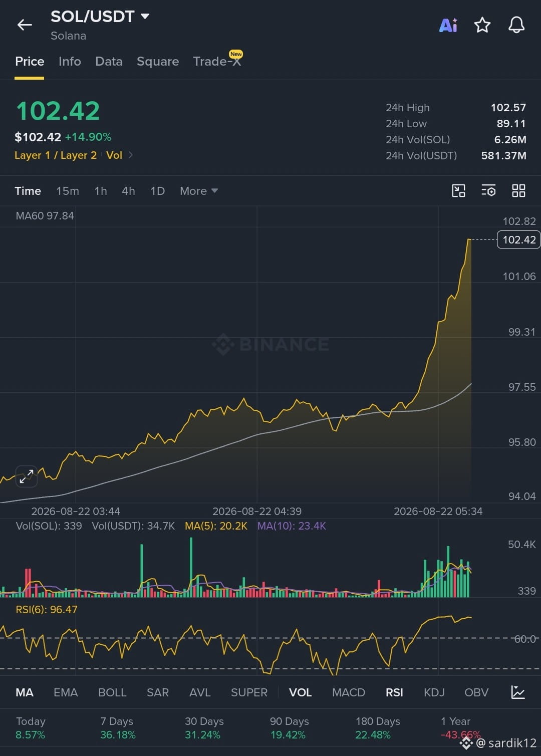This screenshot has width=541, height=756.
Task: Toggle the BOLL indicator
Action: pos(112,692)
